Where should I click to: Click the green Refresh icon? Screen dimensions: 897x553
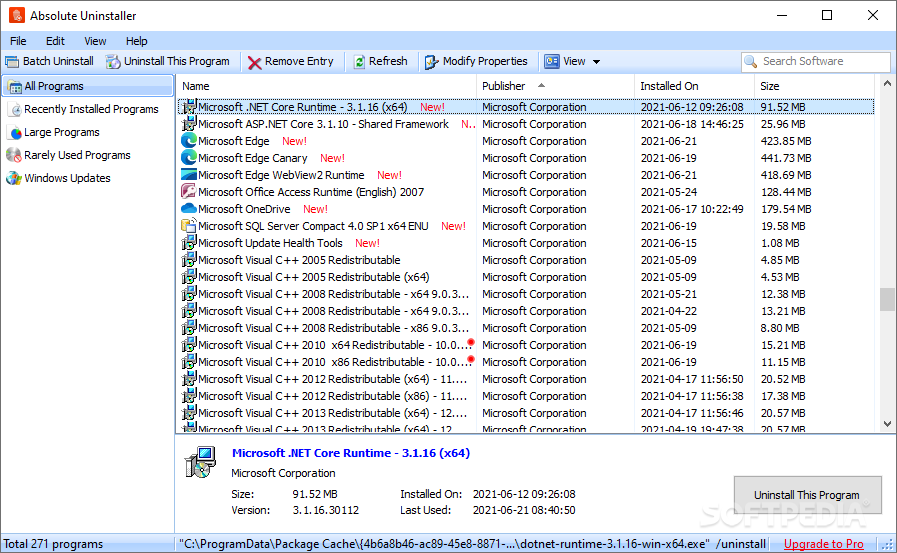tap(359, 62)
